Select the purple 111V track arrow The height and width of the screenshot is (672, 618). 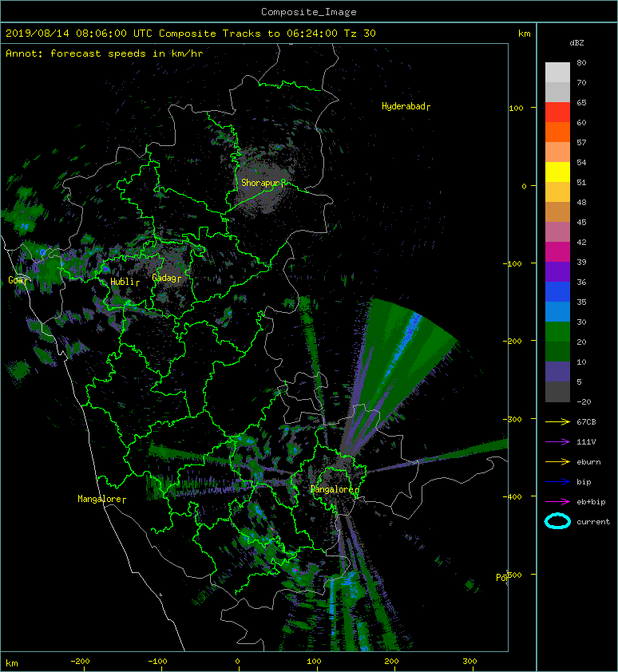[x=557, y=442]
